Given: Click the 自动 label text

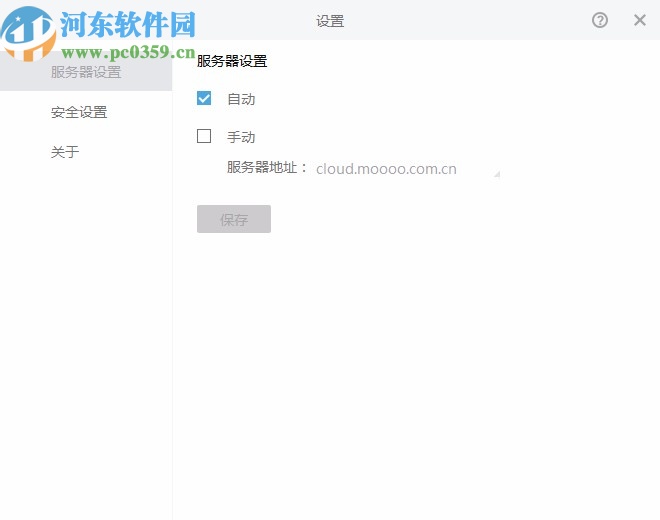Looking at the screenshot, I should [241, 99].
